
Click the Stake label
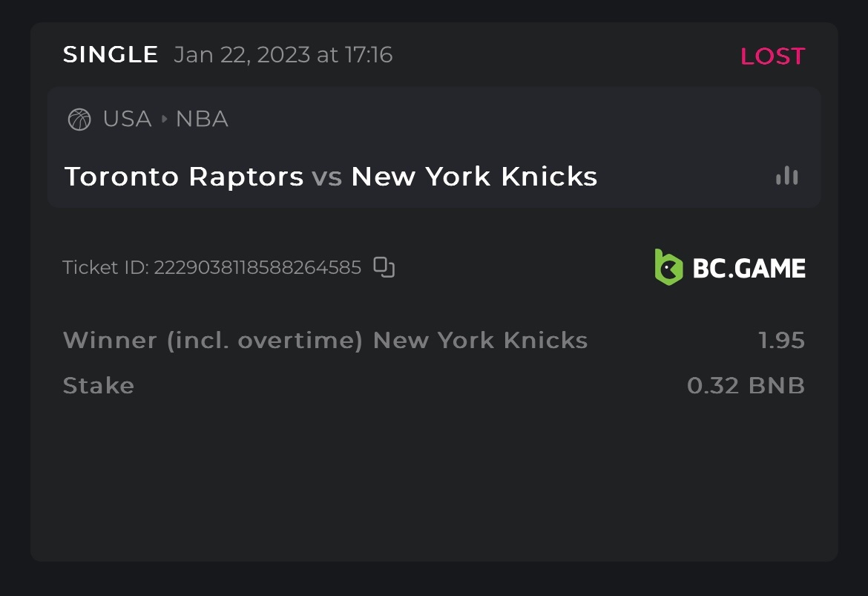coord(99,386)
